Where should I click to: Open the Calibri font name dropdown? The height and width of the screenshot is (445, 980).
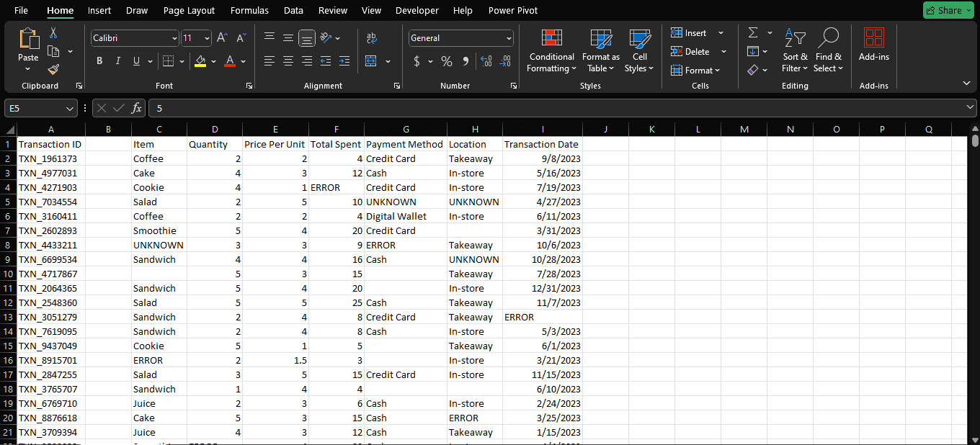(x=174, y=38)
